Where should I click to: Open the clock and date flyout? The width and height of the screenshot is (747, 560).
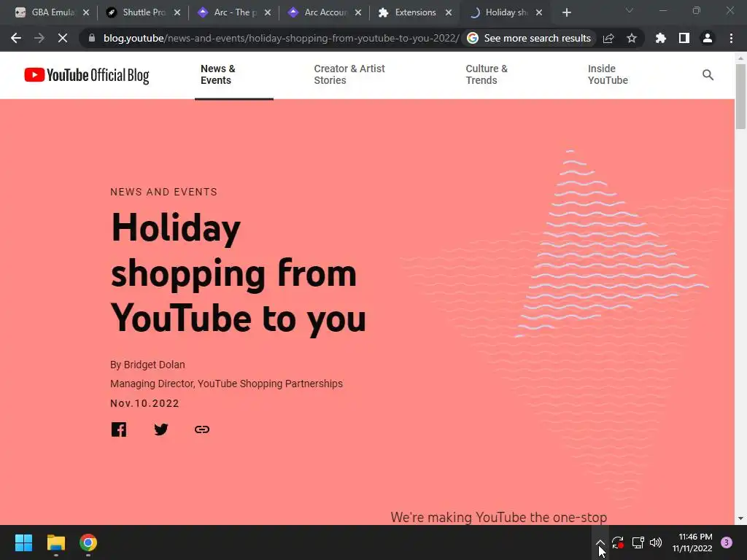(x=692, y=542)
